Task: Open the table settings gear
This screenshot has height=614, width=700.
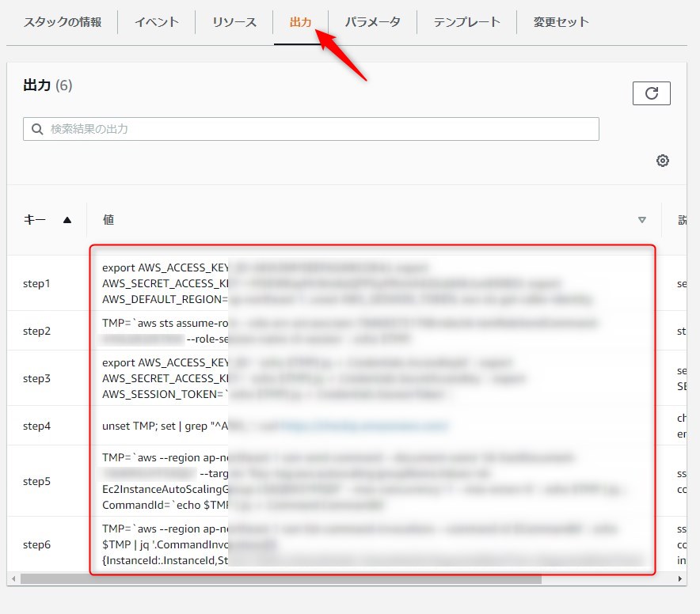Action: coord(663,161)
